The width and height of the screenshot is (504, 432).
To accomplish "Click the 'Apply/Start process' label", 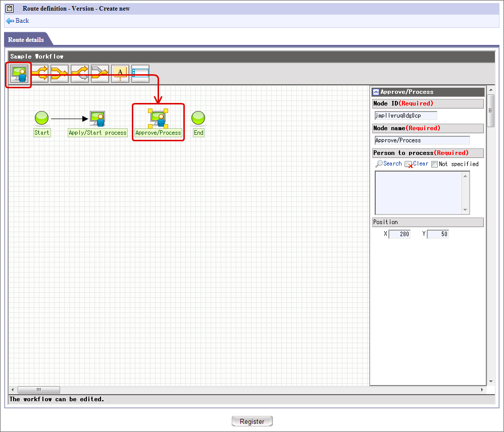I will pos(97,133).
